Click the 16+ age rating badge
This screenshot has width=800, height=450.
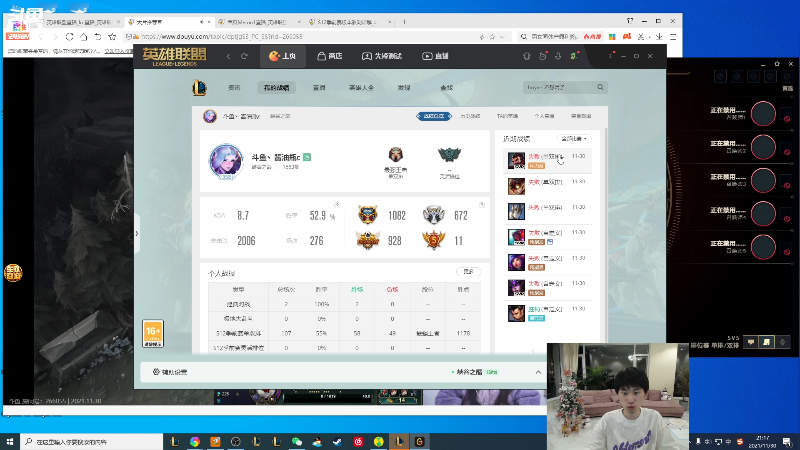(x=153, y=333)
